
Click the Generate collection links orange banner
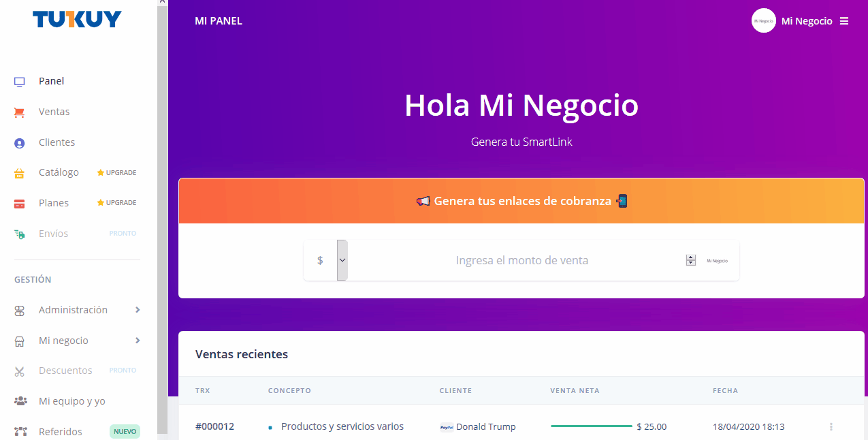[521, 202]
